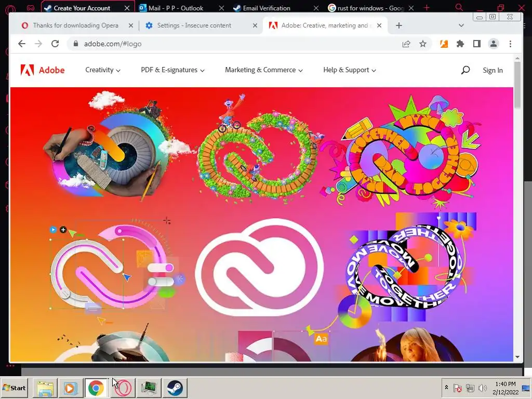Bookmark this page with the star icon
The height and width of the screenshot is (399, 532).
423,44
